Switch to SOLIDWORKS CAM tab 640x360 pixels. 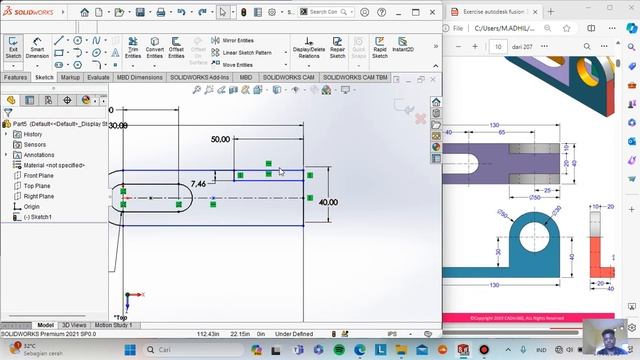[x=289, y=77]
